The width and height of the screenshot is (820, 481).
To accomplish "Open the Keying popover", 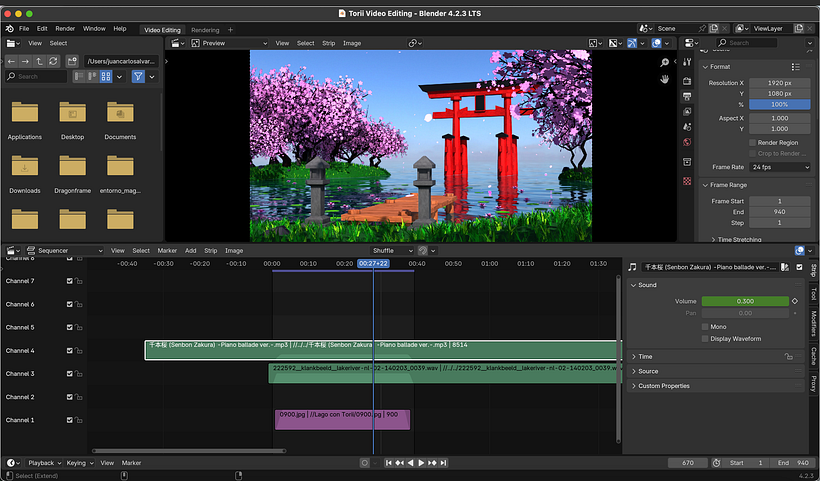I will point(80,463).
